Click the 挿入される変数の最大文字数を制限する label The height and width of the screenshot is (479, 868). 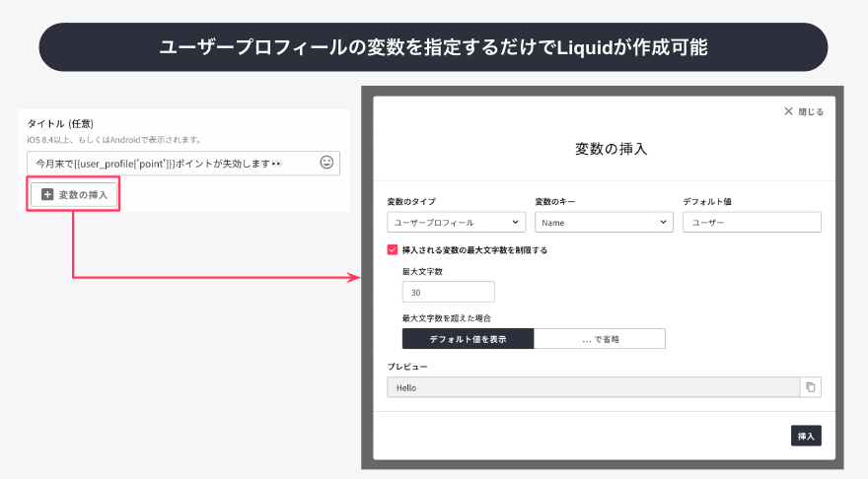point(475,250)
